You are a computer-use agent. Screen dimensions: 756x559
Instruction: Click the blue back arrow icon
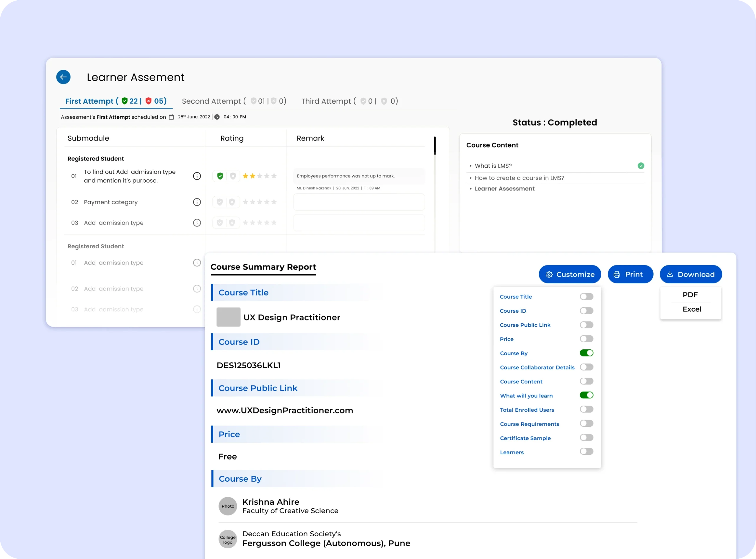[x=63, y=77]
